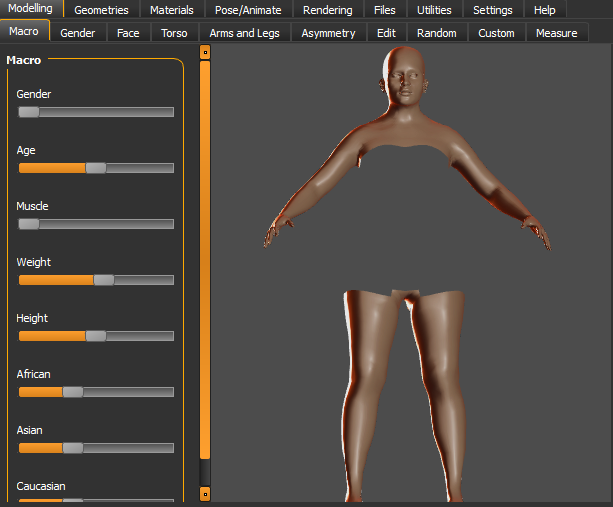Go to the Rendering tab
The image size is (613, 507).
tap(327, 10)
